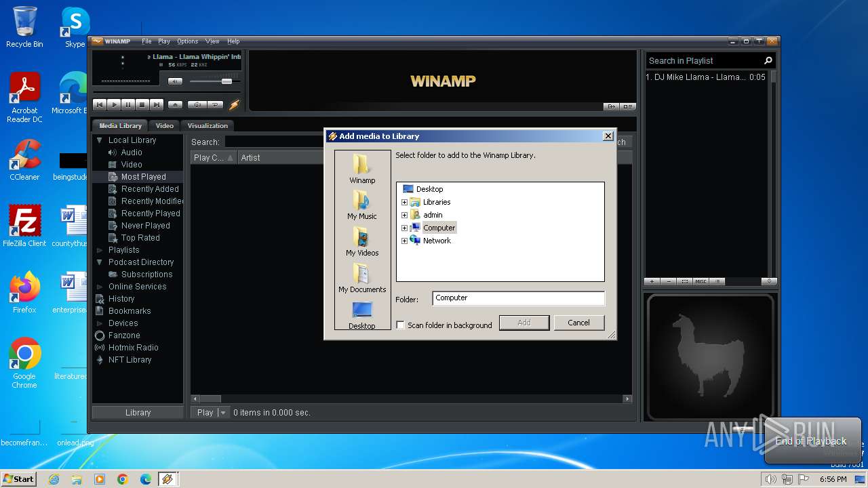The width and height of the screenshot is (868, 488).
Task: Open the File menu in Winamp
Action: click(146, 41)
